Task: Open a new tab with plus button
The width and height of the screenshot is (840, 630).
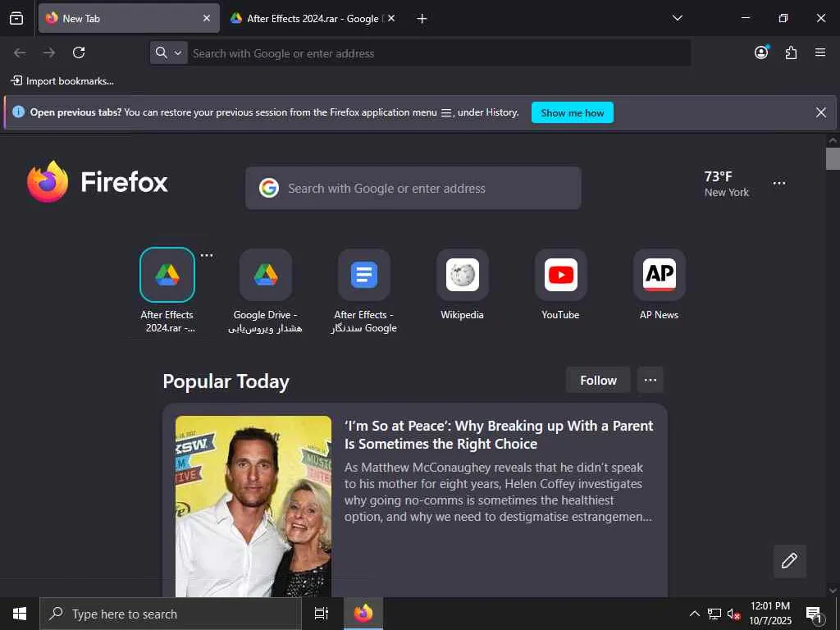Action: (422, 18)
